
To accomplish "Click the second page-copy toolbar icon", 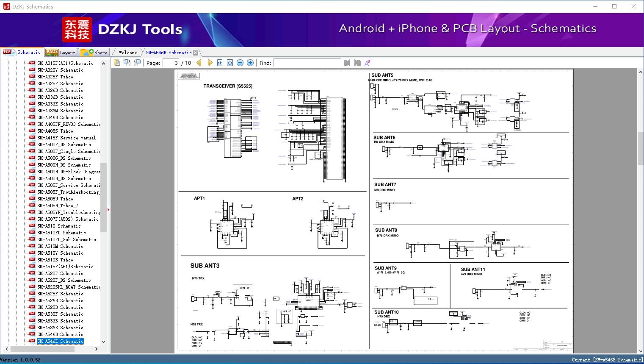I will [x=127, y=63].
